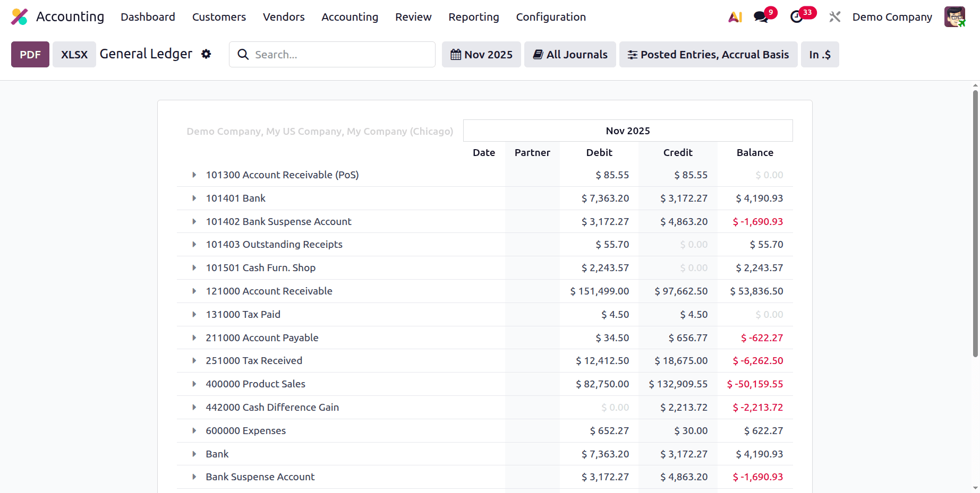Click the search magnifier icon
This screenshot has height=493, width=980.
pos(243,55)
